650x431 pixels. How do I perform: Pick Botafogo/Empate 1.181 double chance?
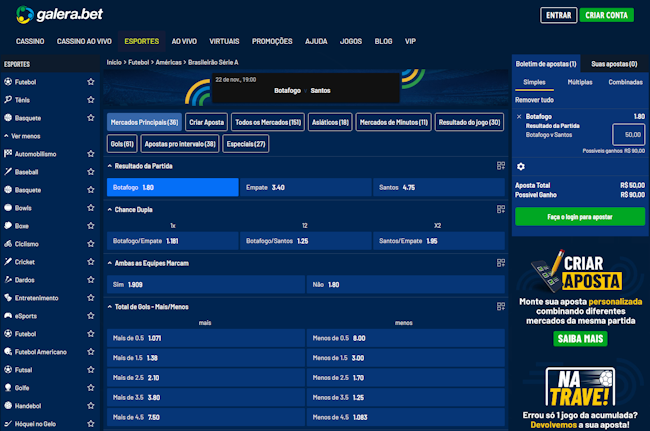[172, 241]
